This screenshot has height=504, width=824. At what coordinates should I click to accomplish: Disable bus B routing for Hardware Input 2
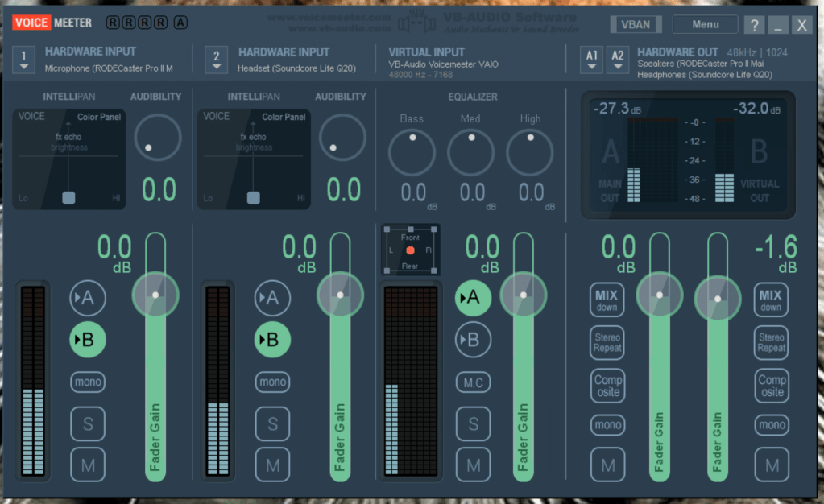click(x=272, y=340)
